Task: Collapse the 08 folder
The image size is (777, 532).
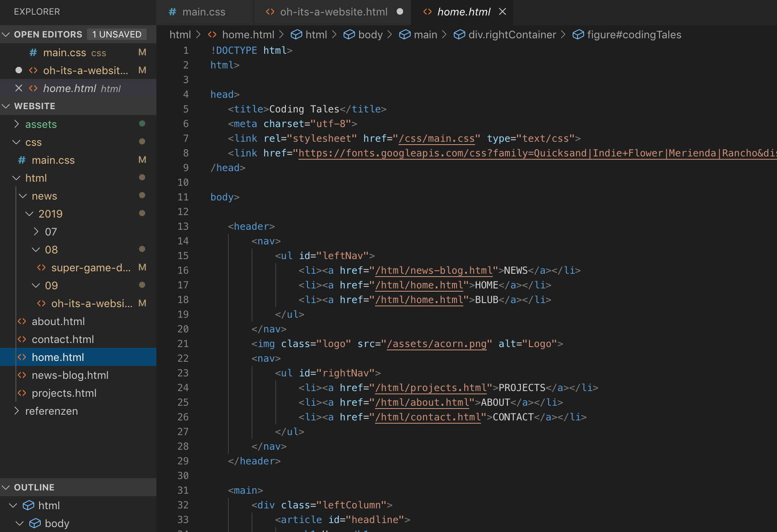Action: point(36,250)
